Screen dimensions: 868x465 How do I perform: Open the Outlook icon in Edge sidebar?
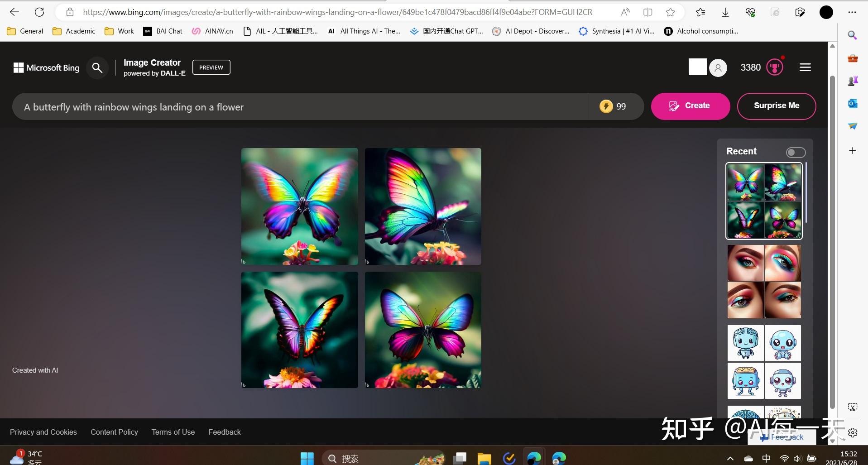(x=853, y=103)
